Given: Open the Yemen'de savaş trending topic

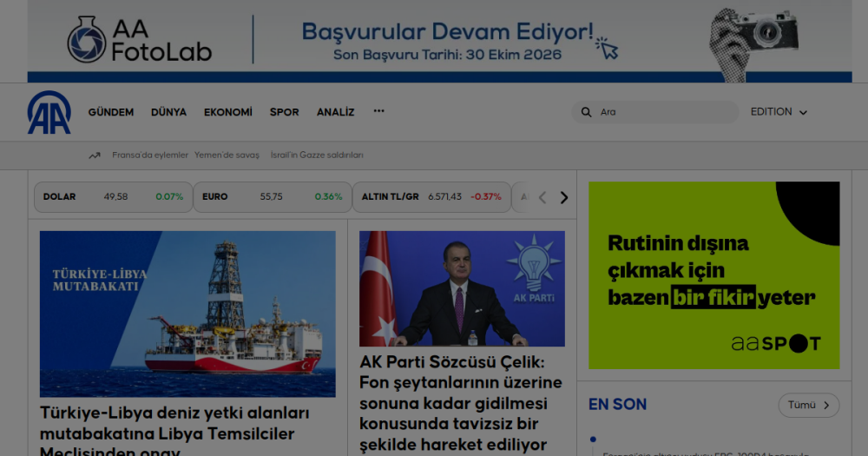Looking at the screenshot, I should (x=227, y=155).
